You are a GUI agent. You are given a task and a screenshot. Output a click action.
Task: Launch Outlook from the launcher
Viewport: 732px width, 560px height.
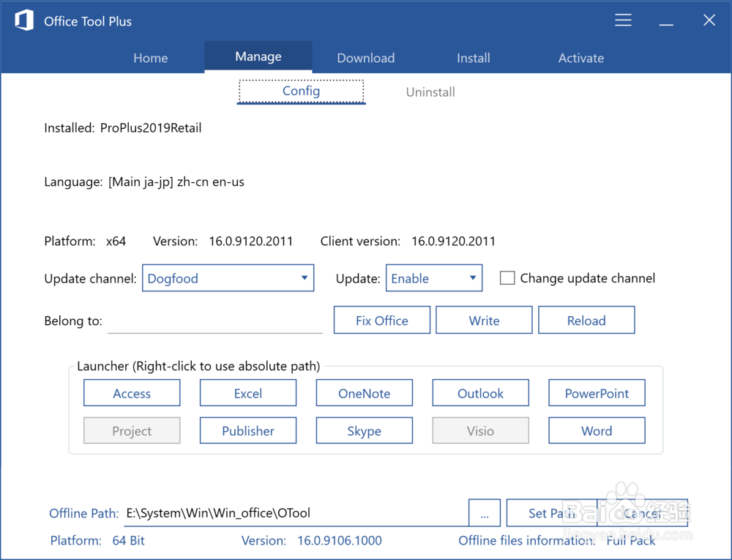point(480,393)
